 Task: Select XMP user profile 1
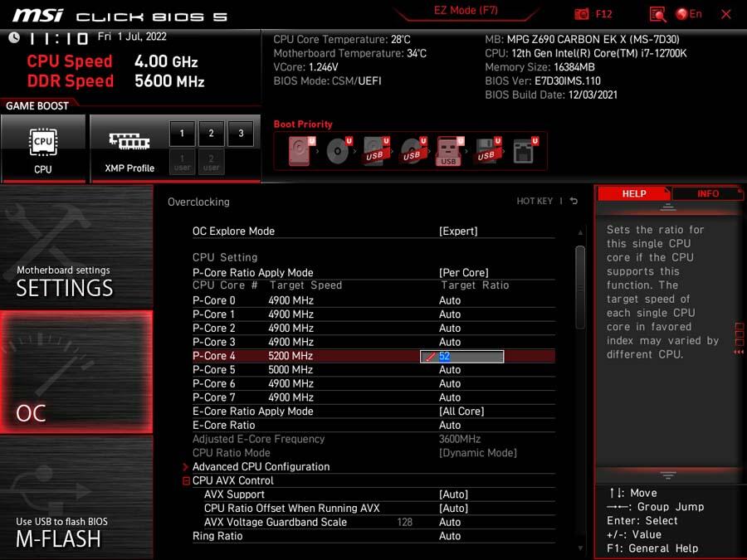click(182, 162)
